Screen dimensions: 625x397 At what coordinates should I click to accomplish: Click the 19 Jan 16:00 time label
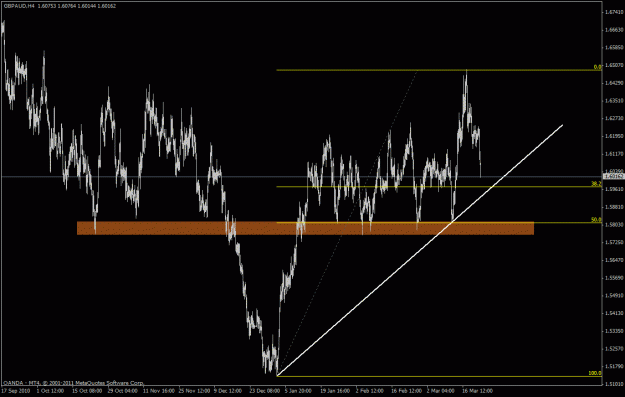coord(335,391)
